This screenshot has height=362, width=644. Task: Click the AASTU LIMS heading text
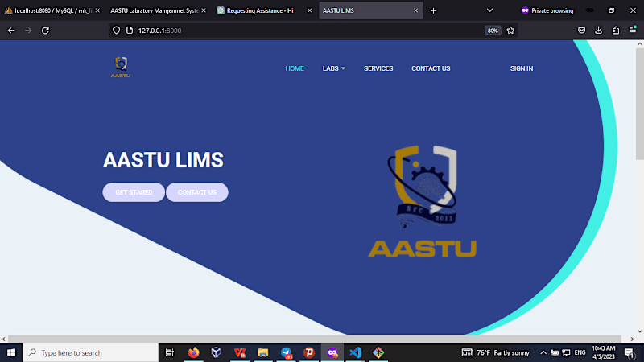point(163,160)
